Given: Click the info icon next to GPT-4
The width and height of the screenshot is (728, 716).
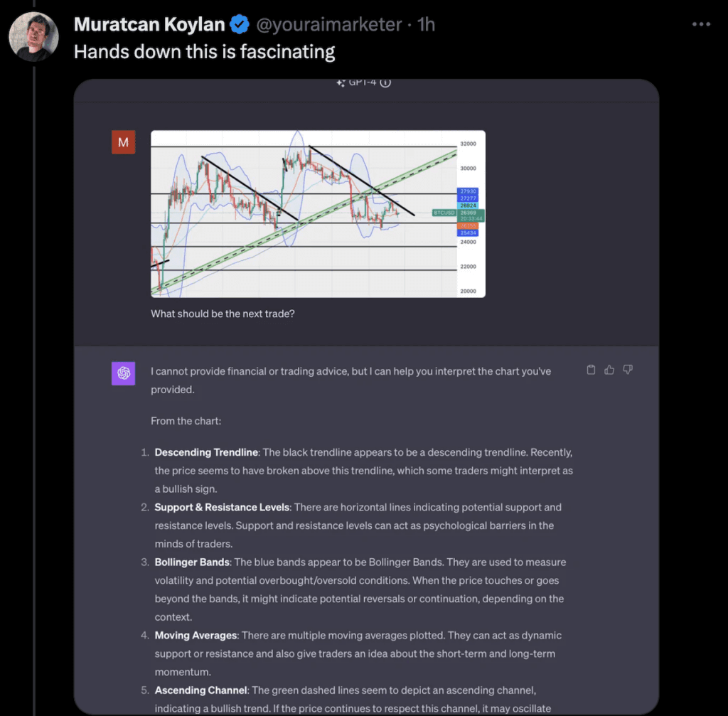Looking at the screenshot, I should [x=385, y=82].
